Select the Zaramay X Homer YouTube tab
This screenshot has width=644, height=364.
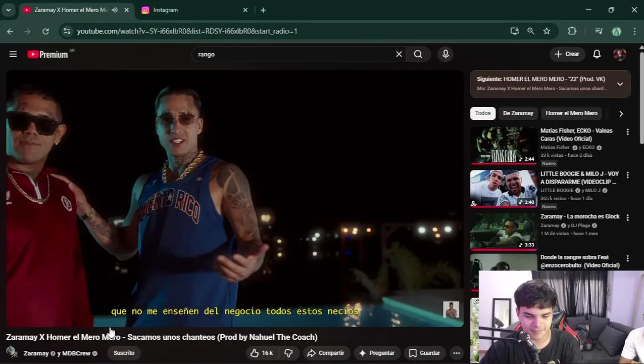coord(70,10)
